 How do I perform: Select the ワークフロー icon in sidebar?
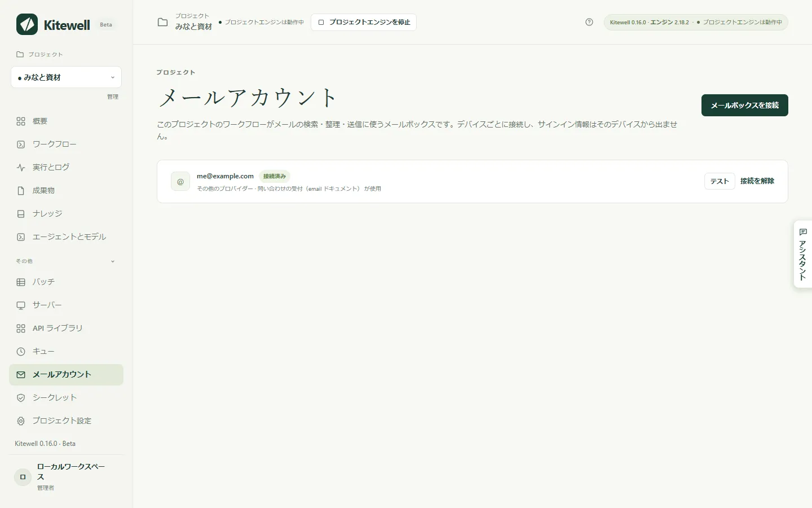click(21, 144)
